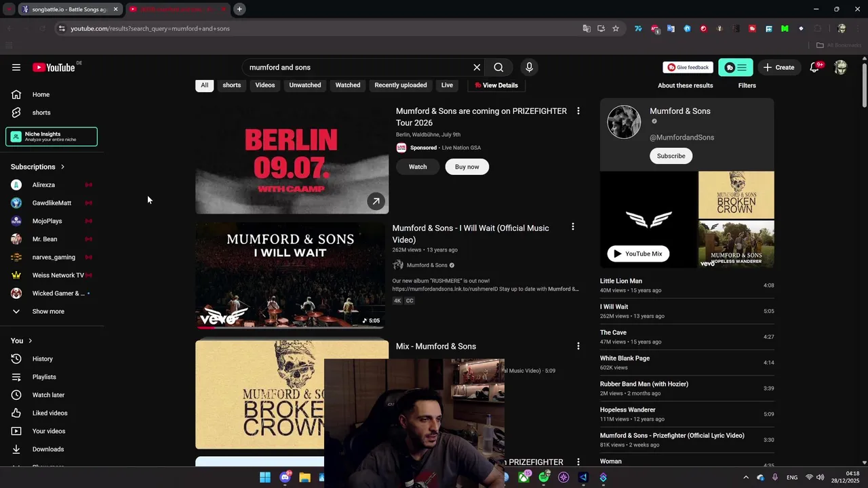Subscribe to Mumford & Sons channel
Screen dimensions: 868x488
point(671,156)
